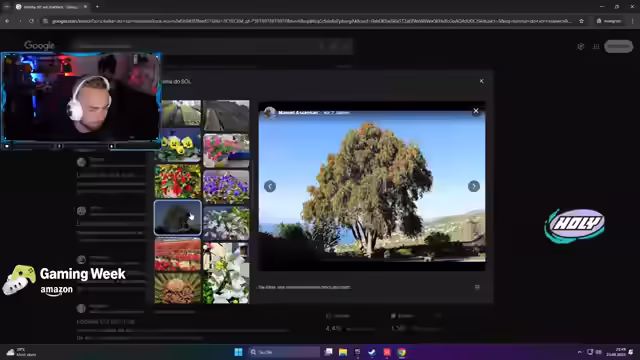This screenshot has height=360, width=640.
Task: Expand the system tray hidden icons chevron
Action: 580,352
